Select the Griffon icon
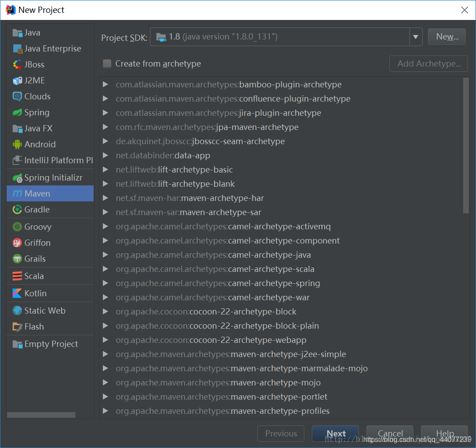 click(17, 243)
